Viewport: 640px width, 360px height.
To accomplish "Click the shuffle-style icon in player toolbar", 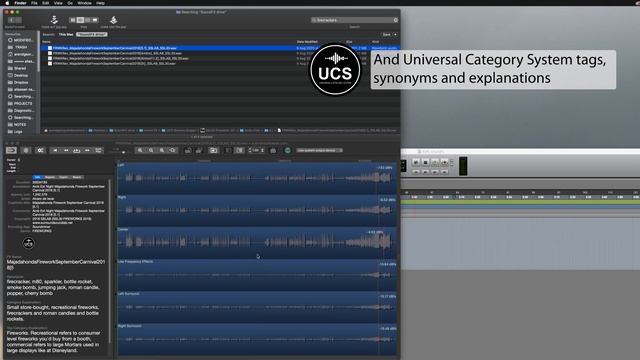I will (40, 150).
